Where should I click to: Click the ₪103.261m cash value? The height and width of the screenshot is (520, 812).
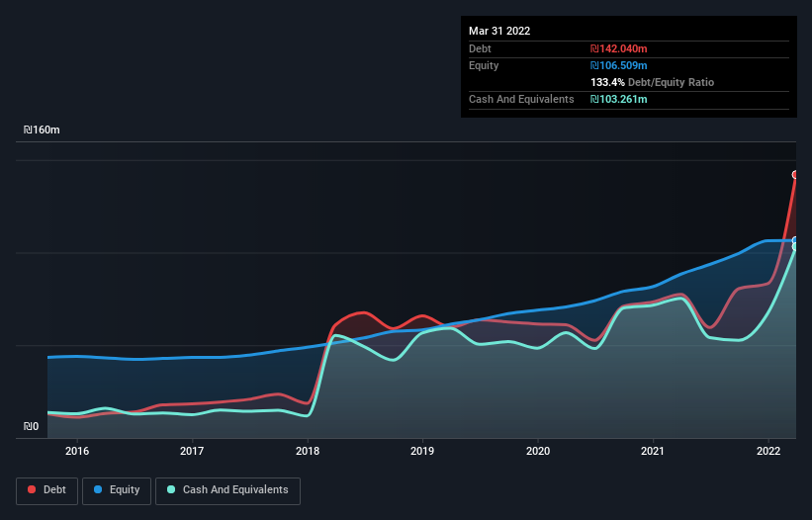click(619, 99)
